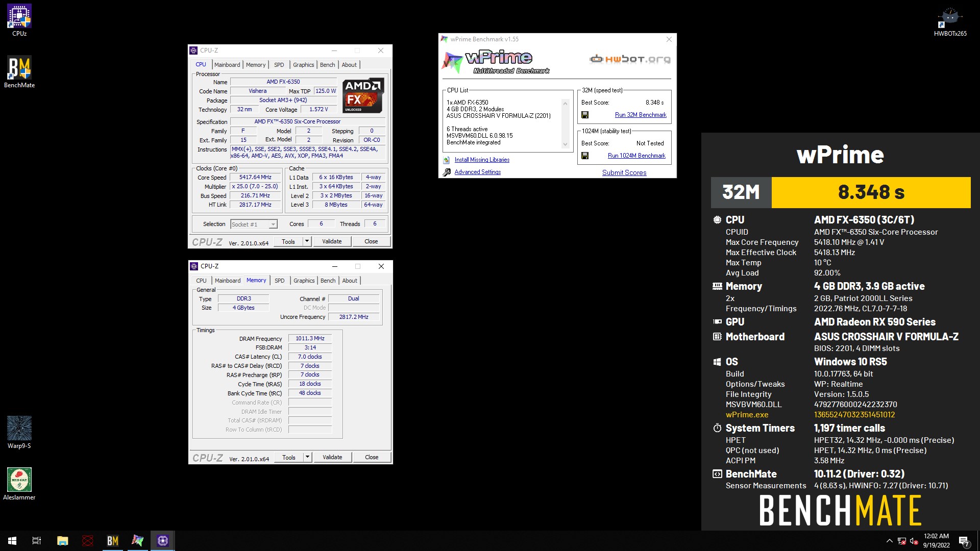Click the save icon next to 32M Best Score
This screenshot has height=551, width=980.
pyautogui.click(x=585, y=115)
